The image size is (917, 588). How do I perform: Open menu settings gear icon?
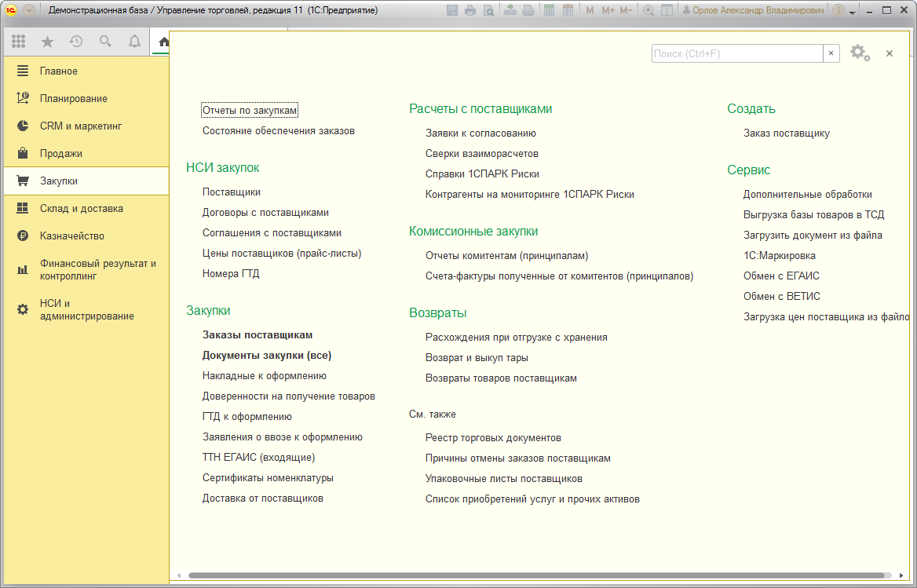860,53
